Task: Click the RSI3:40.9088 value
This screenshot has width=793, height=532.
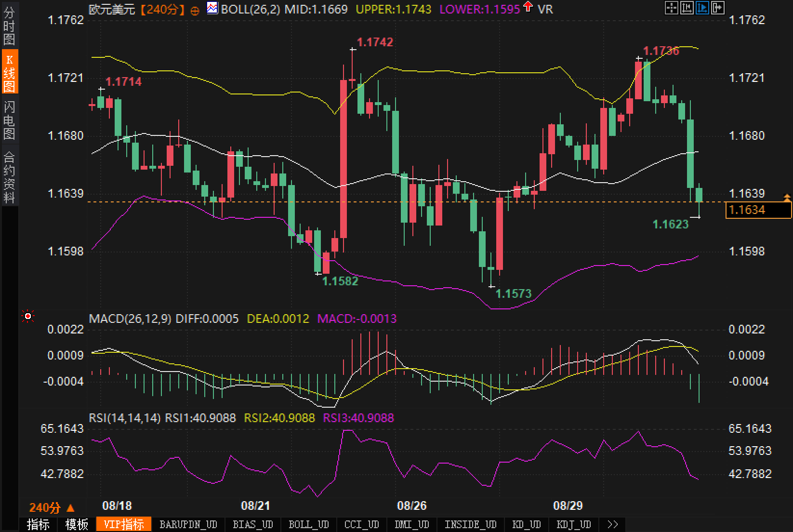Action: 358,418
